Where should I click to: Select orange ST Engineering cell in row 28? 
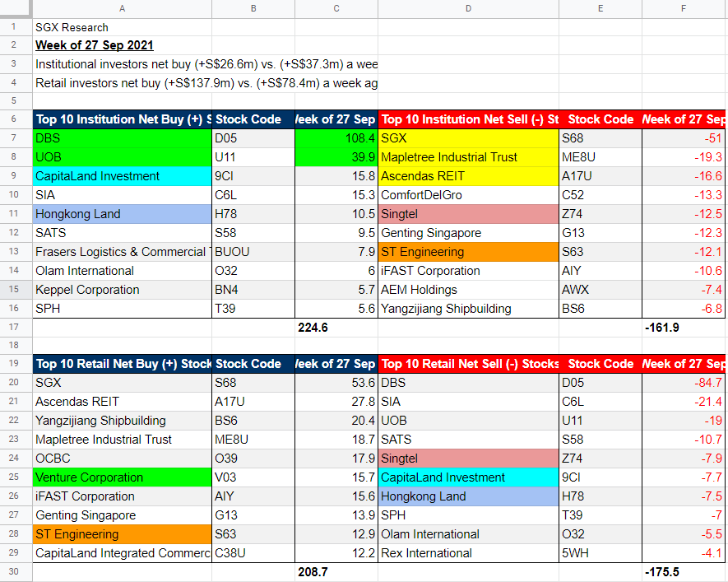pyautogui.click(x=122, y=534)
